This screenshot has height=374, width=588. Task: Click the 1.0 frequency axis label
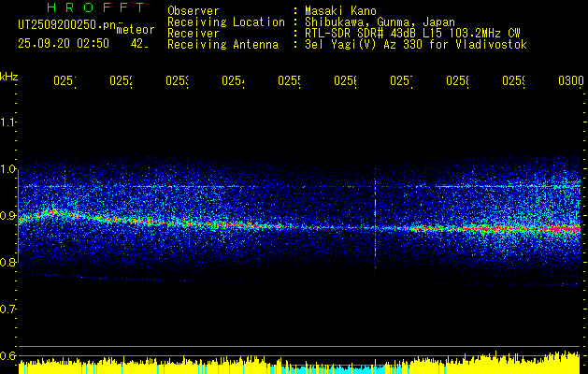tap(7, 169)
